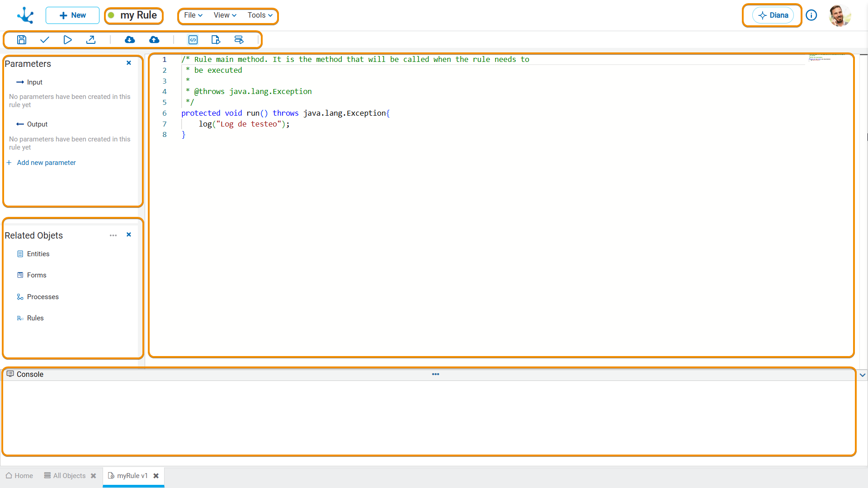Viewport: 868px width, 488px height.
Task: Open the info icon next to Diana
Action: click(811, 15)
